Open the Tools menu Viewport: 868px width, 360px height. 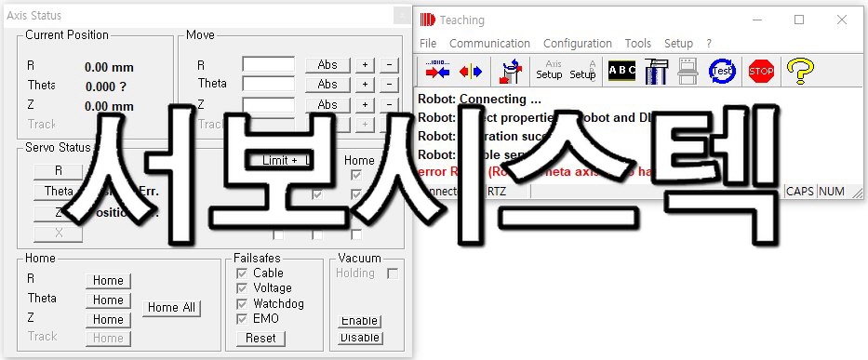(x=637, y=43)
